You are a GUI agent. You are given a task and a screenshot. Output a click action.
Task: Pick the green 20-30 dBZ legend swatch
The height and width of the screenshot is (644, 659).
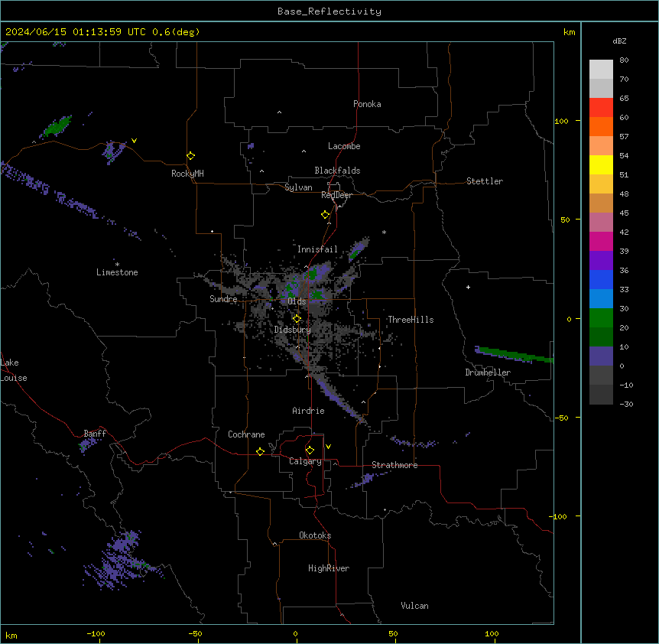pos(601,318)
